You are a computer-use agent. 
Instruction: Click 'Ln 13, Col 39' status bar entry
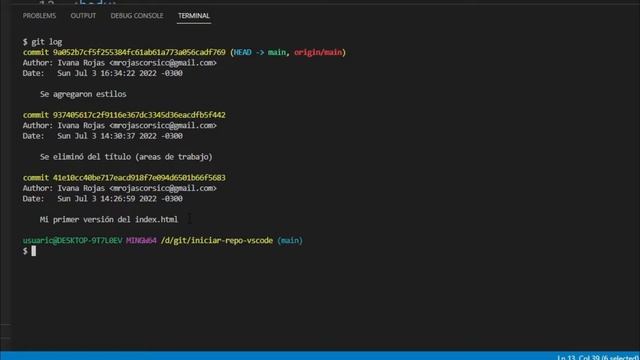tap(580, 357)
